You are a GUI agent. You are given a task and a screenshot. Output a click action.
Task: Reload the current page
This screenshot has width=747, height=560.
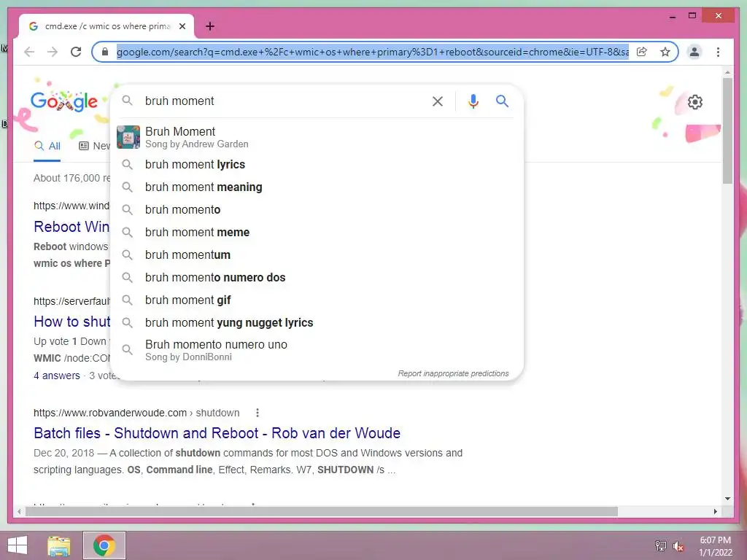tap(76, 52)
